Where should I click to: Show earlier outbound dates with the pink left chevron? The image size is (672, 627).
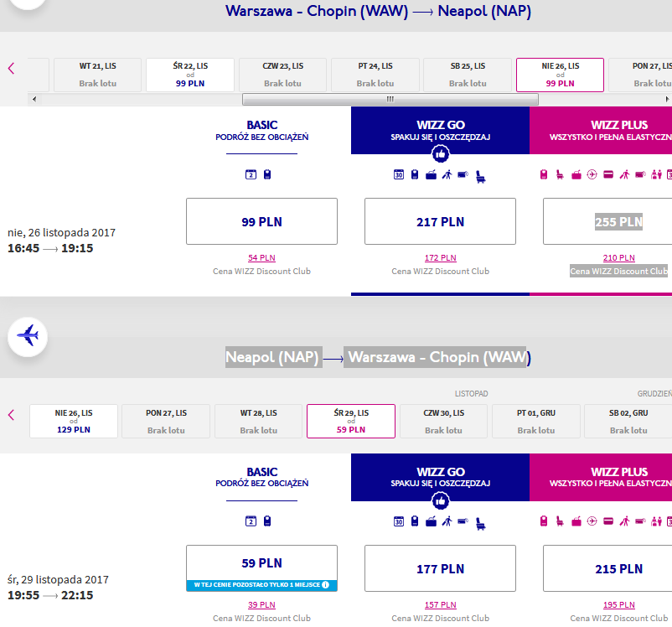[x=12, y=68]
